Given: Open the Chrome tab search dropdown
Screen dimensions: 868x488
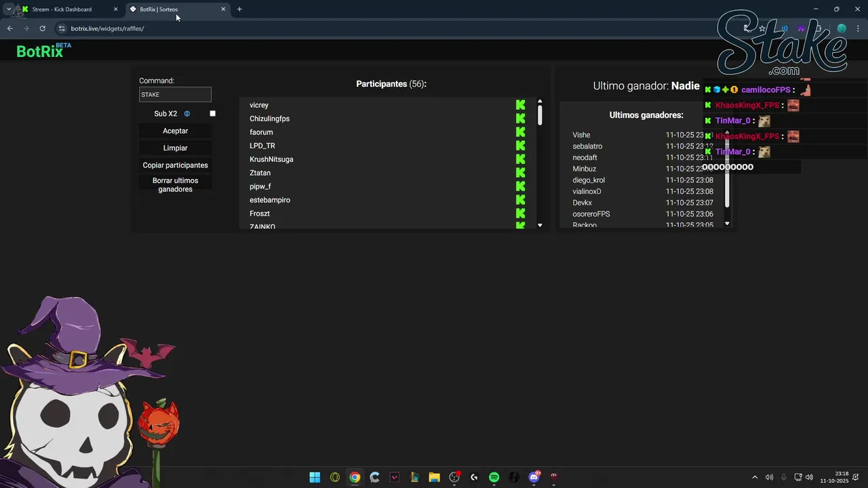Looking at the screenshot, I should pyautogui.click(x=8, y=9).
